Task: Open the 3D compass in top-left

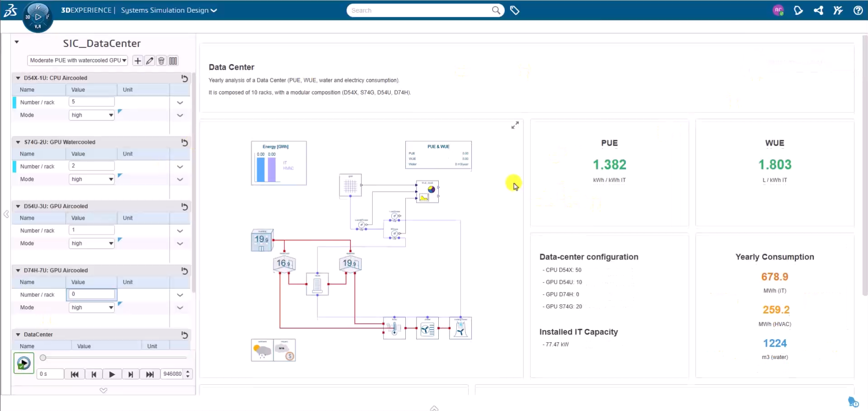Action: click(38, 17)
